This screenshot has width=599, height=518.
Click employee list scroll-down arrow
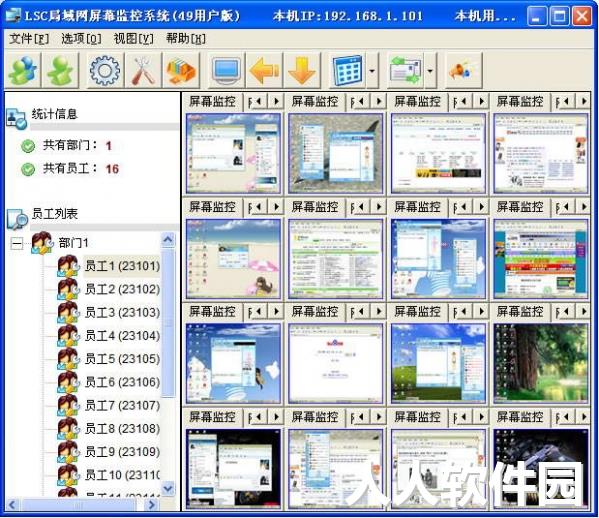pos(168,488)
